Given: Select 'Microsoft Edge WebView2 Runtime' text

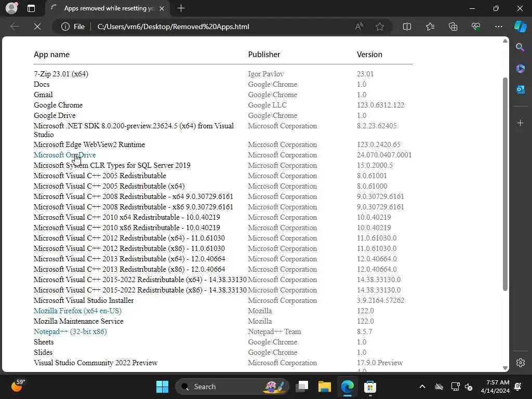Looking at the screenshot, I should click(x=89, y=144).
